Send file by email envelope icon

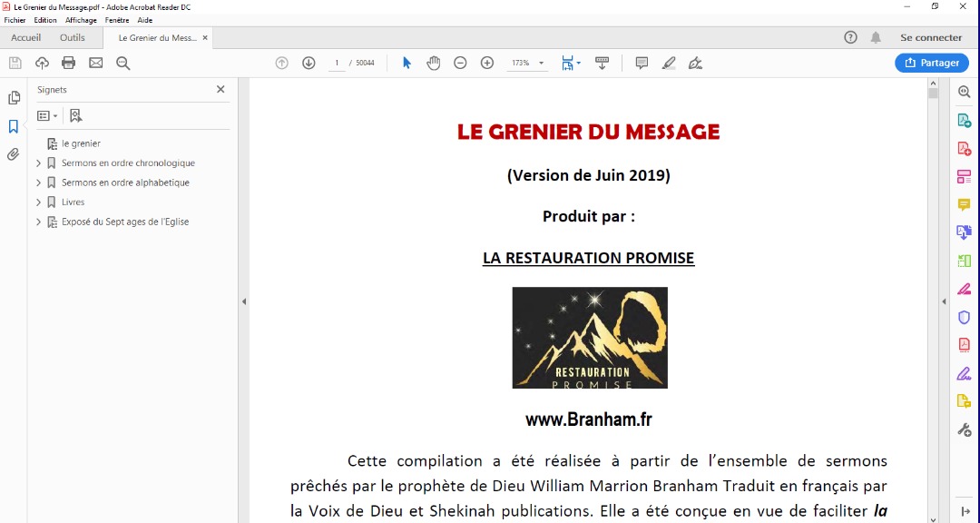(95, 63)
